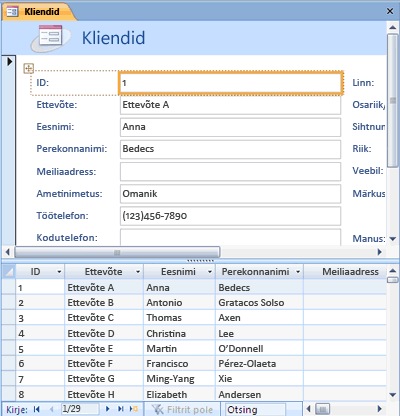The height and width of the screenshot is (416, 400).
Task: Click the current record number box 1/29
Action: tap(80, 409)
